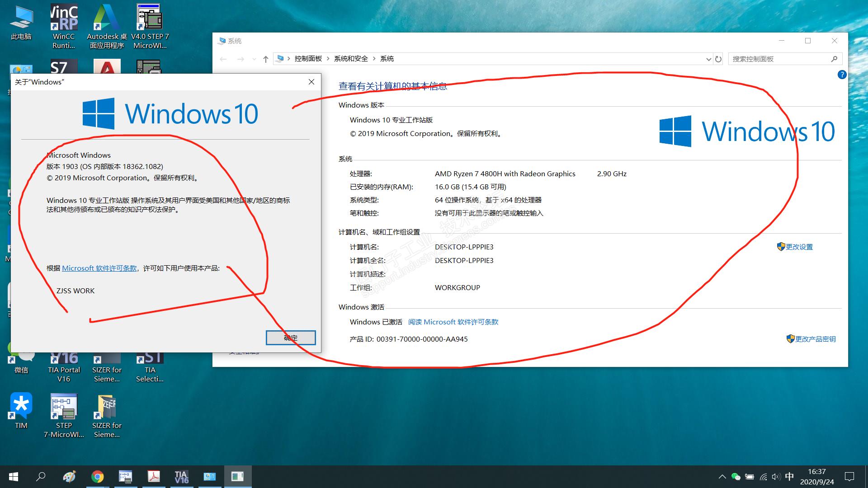Click the refresh button beside address bar
868x488 pixels.
pyautogui.click(x=718, y=59)
